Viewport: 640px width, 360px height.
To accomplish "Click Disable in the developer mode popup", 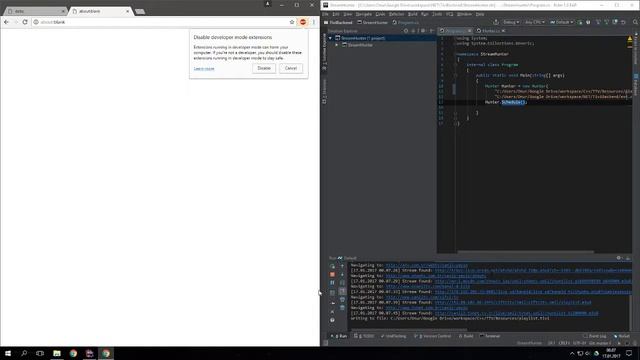I will (264, 68).
